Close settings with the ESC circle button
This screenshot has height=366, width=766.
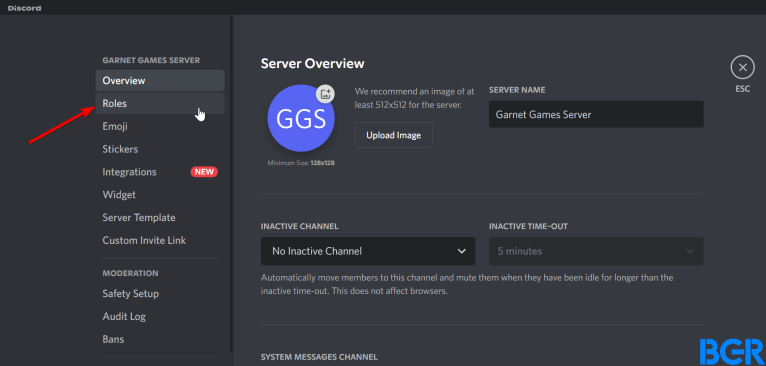[743, 67]
